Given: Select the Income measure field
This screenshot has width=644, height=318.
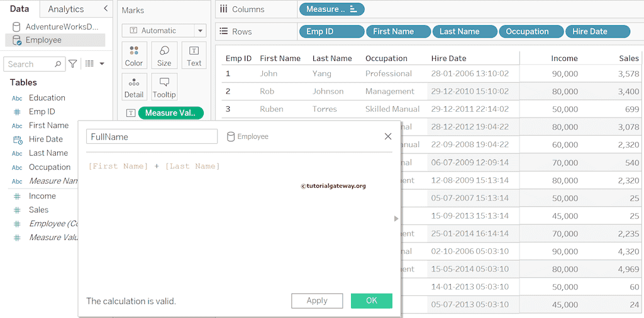Looking at the screenshot, I should point(42,196).
